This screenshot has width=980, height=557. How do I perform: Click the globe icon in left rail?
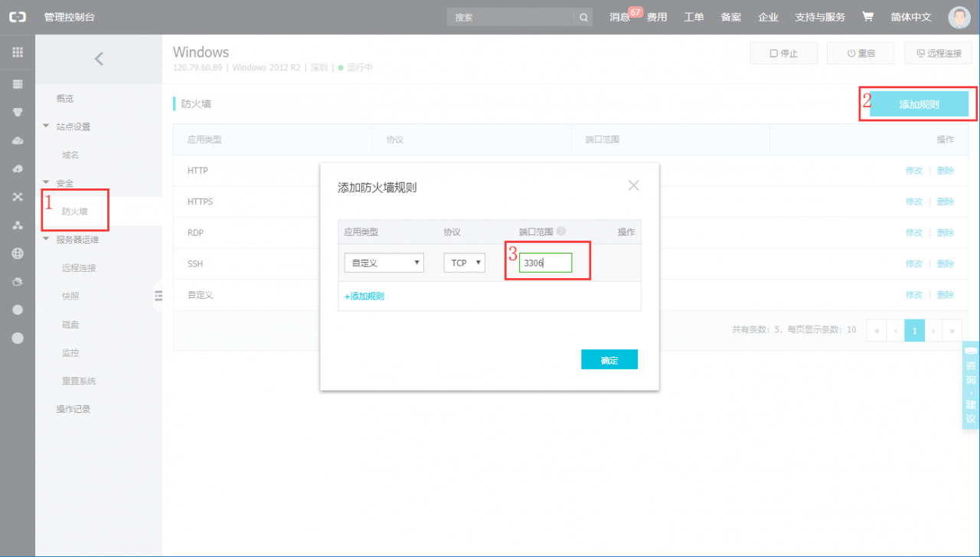18,253
